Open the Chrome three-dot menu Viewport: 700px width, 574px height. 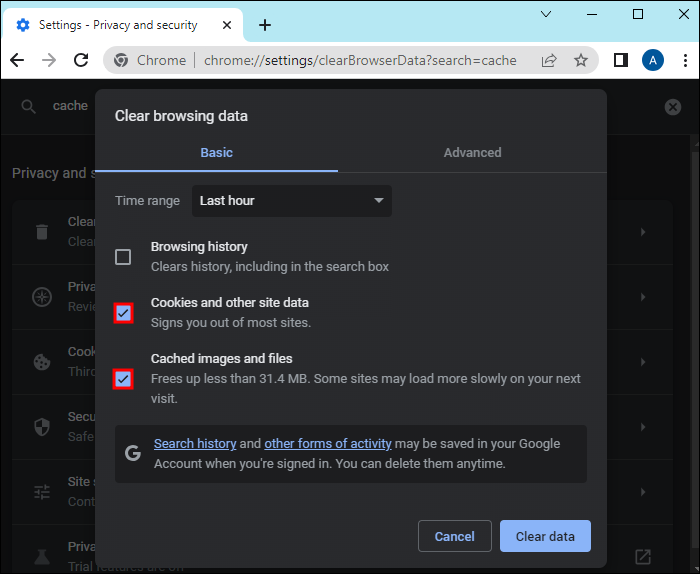click(x=683, y=60)
